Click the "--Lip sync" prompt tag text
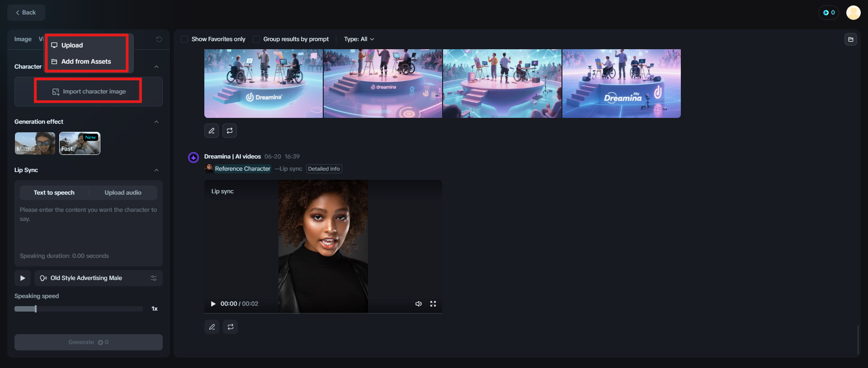Image resolution: width=868 pixels, height=368 pixels. (288, 169)
